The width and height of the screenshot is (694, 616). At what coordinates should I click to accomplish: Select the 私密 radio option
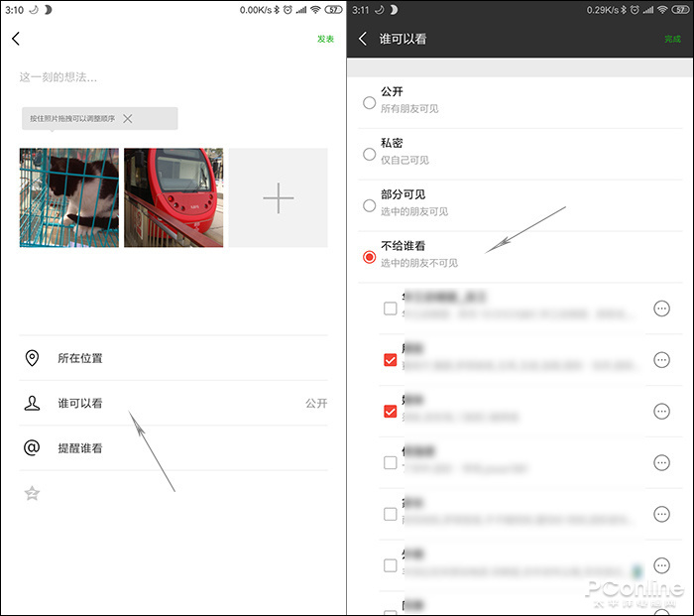369,154
